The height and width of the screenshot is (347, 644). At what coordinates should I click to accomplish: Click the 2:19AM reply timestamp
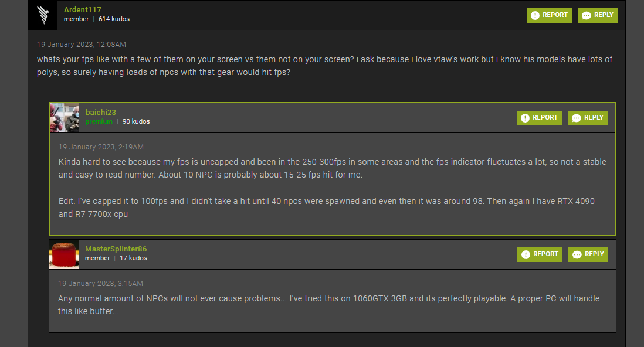[x=101, y=147]
